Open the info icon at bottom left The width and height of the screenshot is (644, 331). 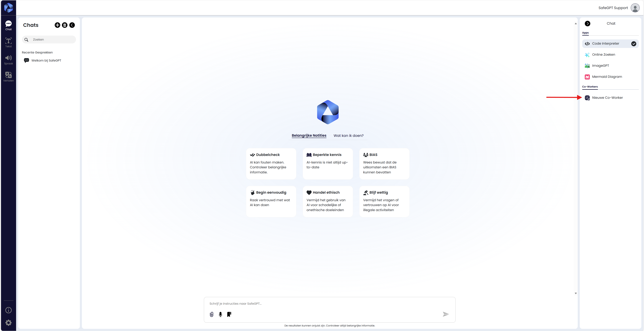pyautogui.click(x=9, y=310)
